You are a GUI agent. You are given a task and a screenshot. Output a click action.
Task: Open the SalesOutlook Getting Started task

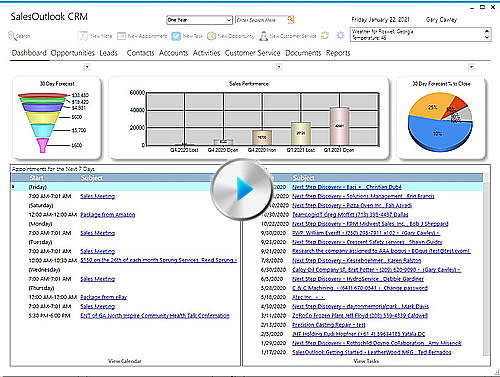pos(372,352)
